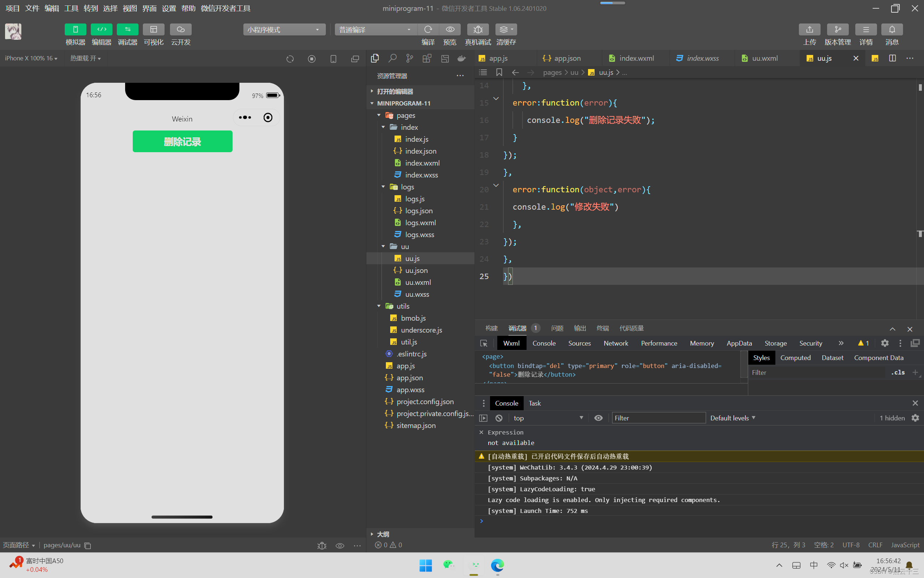
Task: Open the 工具 menu
Action: pos(71,8)
